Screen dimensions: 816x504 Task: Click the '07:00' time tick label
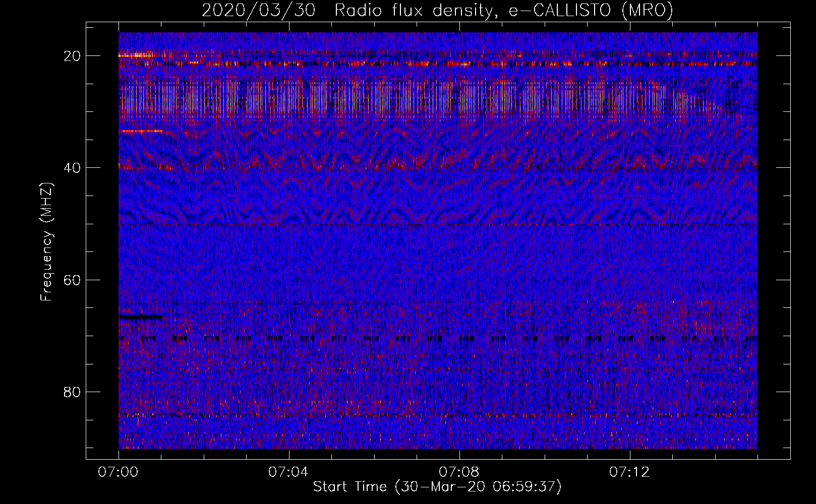[119, 472]
